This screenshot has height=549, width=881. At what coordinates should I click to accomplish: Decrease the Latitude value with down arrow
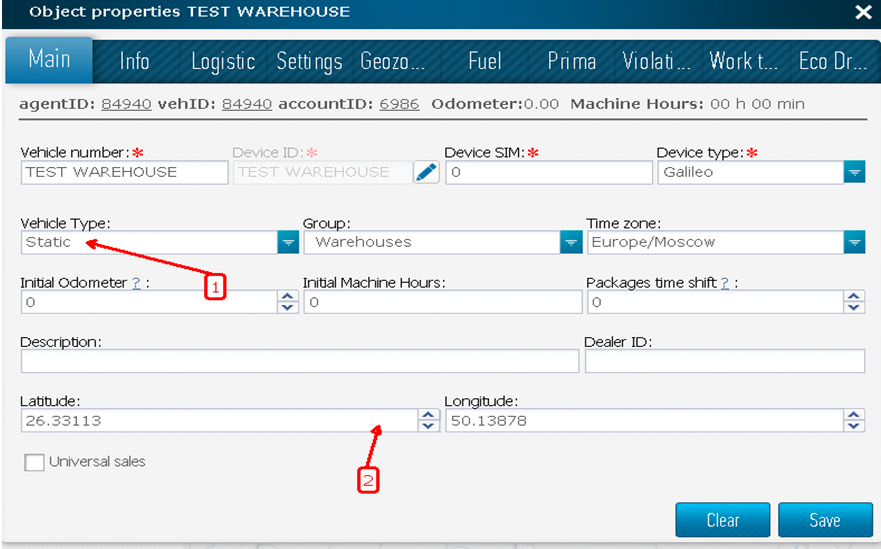click(x=428, y=426)
